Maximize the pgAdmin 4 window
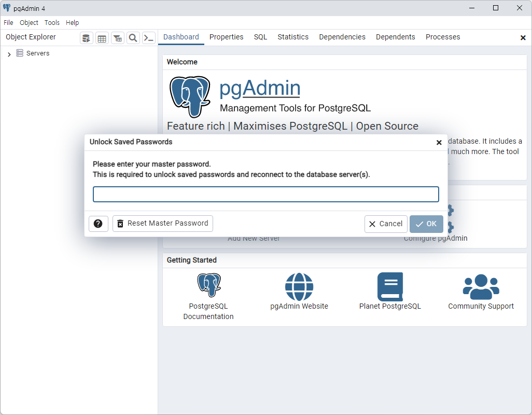Viewport: 532px width, 415px height. click(496, 8)
